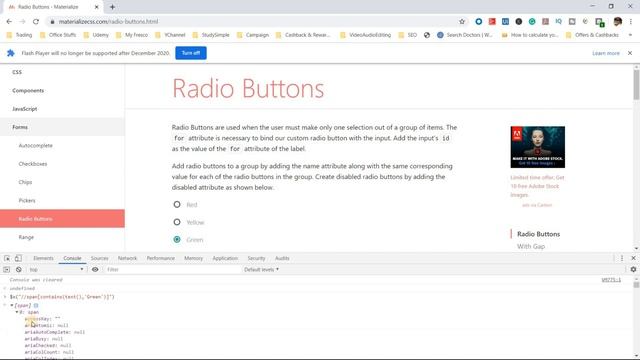640x360 pixels.
Task: Collapse the [span] array result
Action: pyautogui.click(x=12, y=305)
